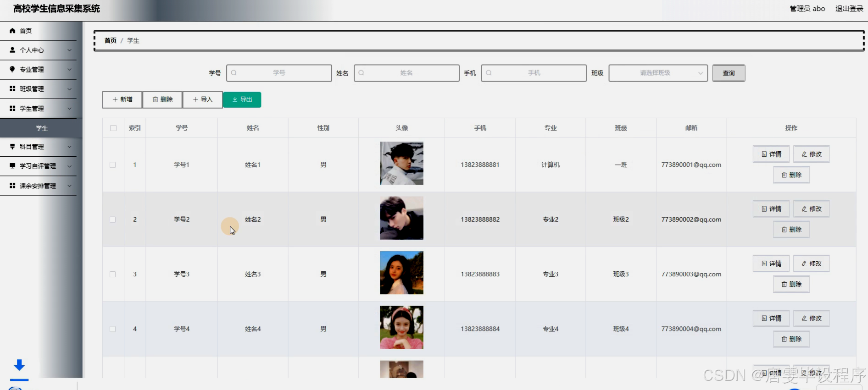
Task: Click the 专业管理 sidebar icon
Action: [x=12, y=69]
